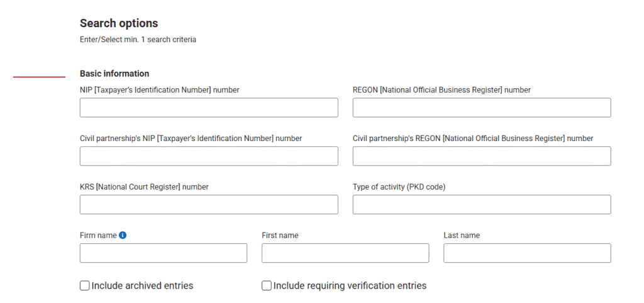This screenshot has width=644, height=303.
Task: Click the "First name" label above its field
Action: pyautogui.click(x=280, y=236)
